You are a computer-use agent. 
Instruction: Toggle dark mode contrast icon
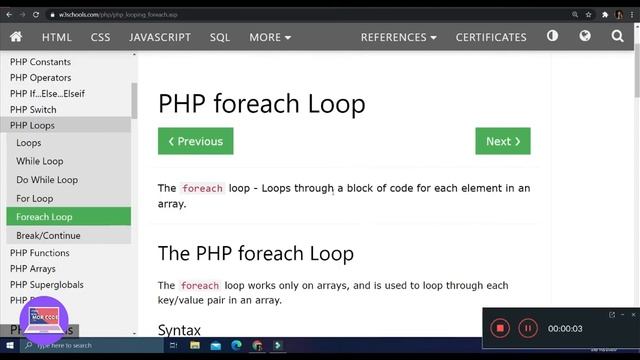click(552, 36)
